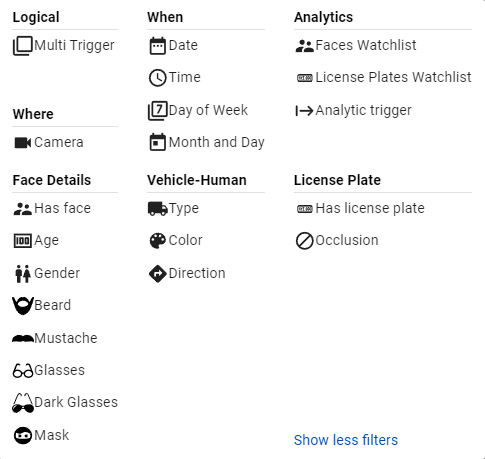Collapse filters with Show less filters
485x459 pixels.
[x=346, y=440]
